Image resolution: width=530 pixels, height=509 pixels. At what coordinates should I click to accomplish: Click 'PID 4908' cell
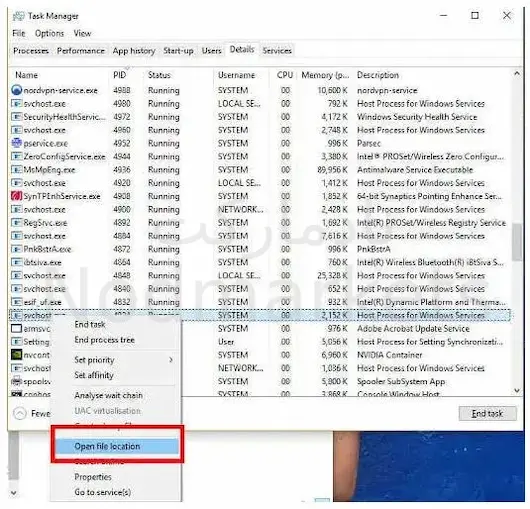(x=122, y=196)
